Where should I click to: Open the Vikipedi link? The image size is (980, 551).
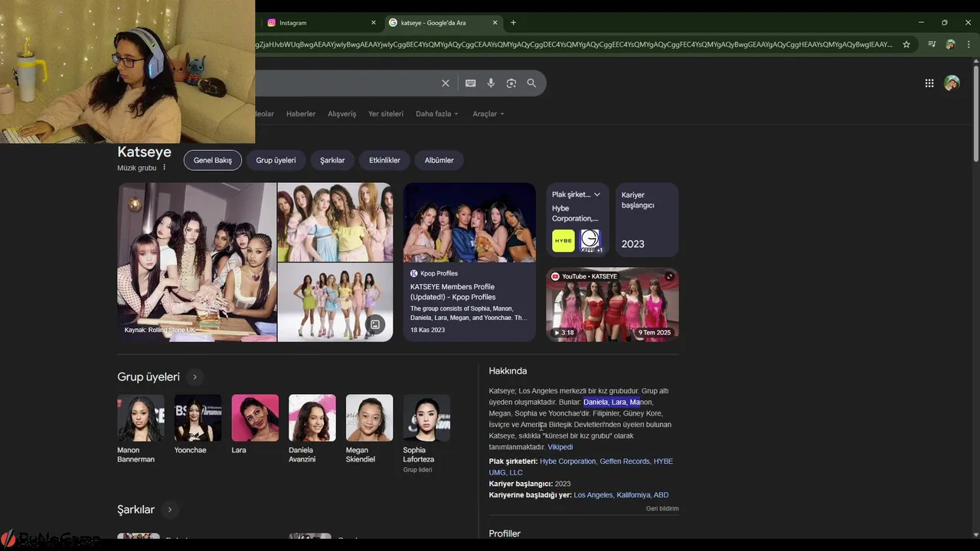[560, 447]
